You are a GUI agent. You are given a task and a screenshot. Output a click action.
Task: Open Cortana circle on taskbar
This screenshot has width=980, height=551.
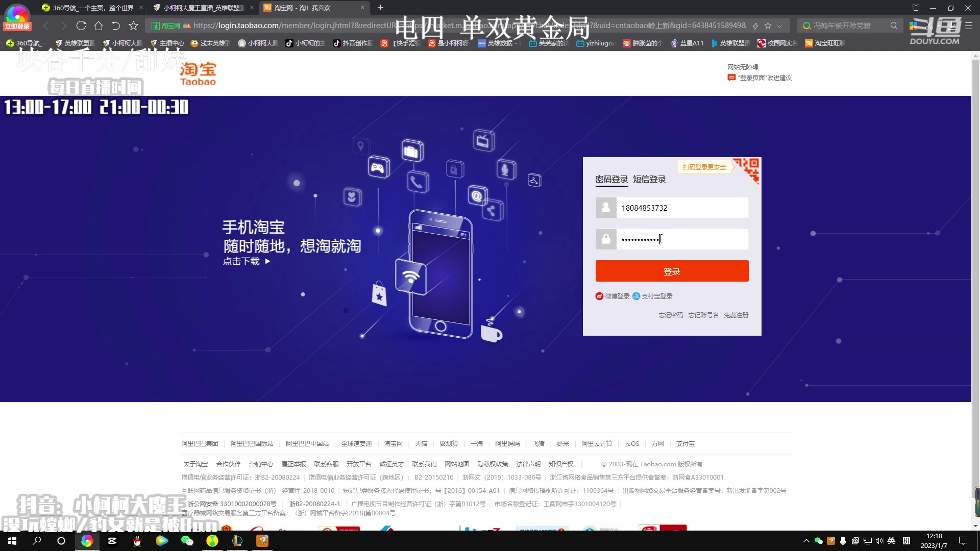(x=61, y=541)
